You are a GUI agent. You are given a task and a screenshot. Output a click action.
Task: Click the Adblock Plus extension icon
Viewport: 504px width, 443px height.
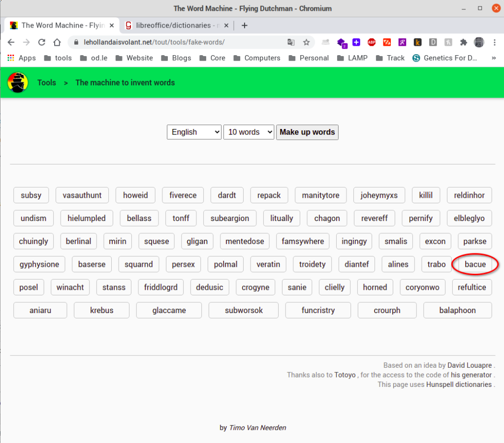click(x=372, y=42)
